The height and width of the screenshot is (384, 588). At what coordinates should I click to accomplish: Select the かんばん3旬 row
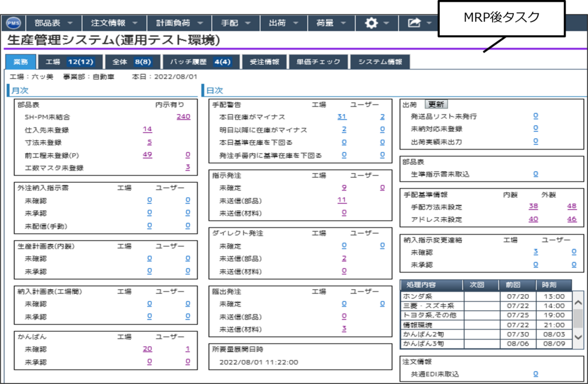[x=486, y=344]
